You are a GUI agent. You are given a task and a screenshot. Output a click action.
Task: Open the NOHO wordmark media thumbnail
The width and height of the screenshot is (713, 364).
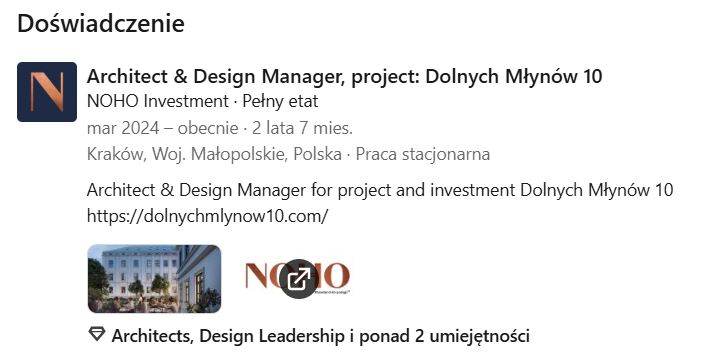pos(298,278)
